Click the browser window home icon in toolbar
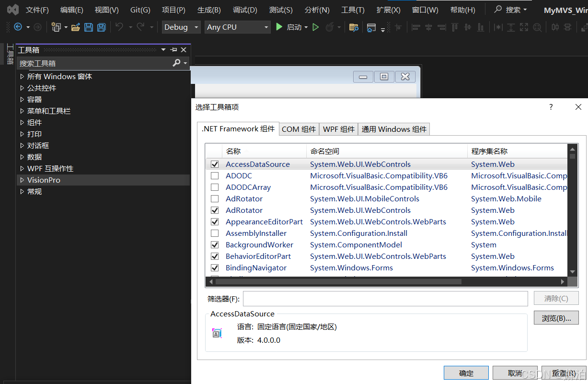The image size is (588, 384). [371, 28]
